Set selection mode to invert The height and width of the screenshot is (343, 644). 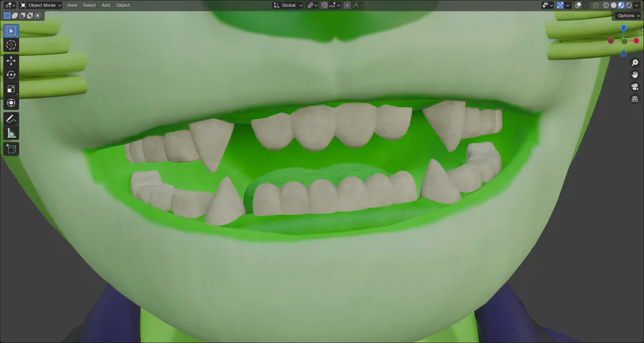tap(30, 16)
